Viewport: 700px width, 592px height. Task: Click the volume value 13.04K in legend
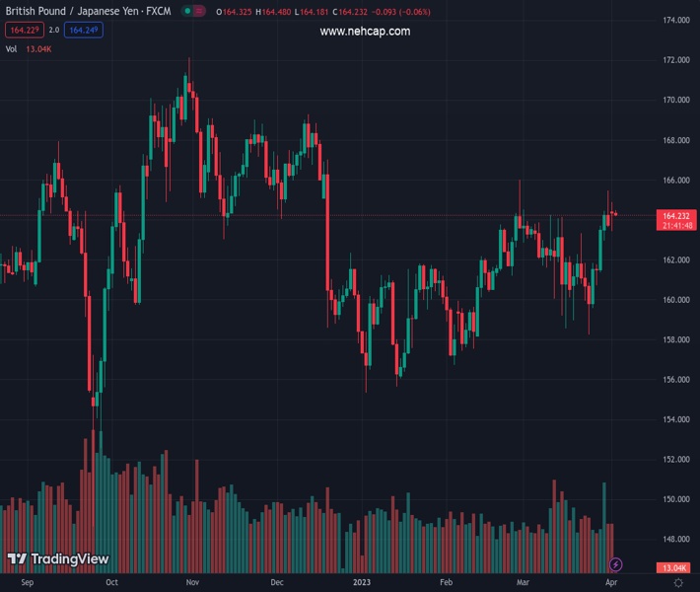click(x=38, y=49)
